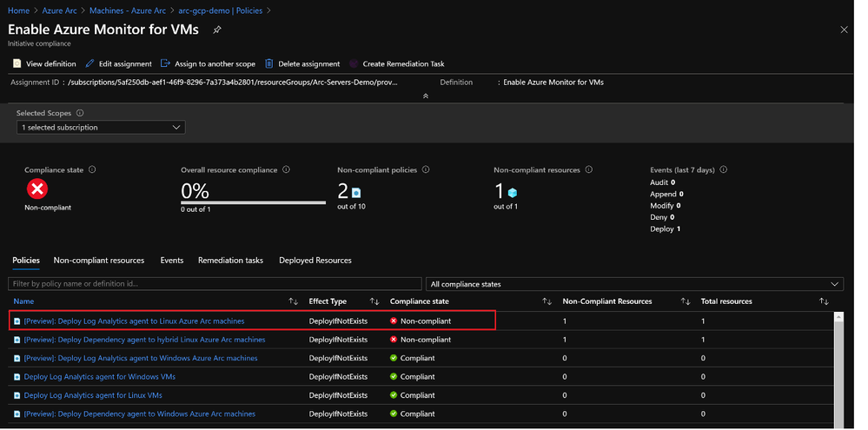The image size is (868, 430).
Task: Open the Selected Scopes info icon
Action: point(80,113)
